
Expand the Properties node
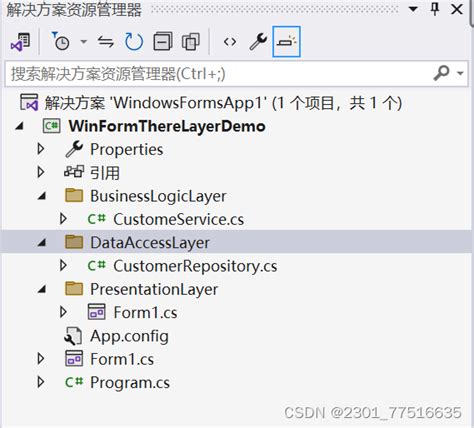tap(41, 149)
